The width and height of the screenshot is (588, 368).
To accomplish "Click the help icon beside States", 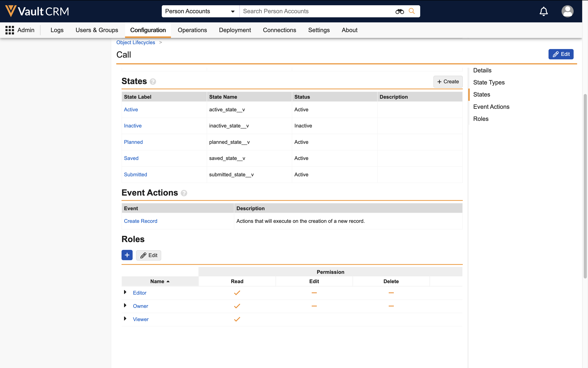I will pyautogui.click(x=153, y=82).
